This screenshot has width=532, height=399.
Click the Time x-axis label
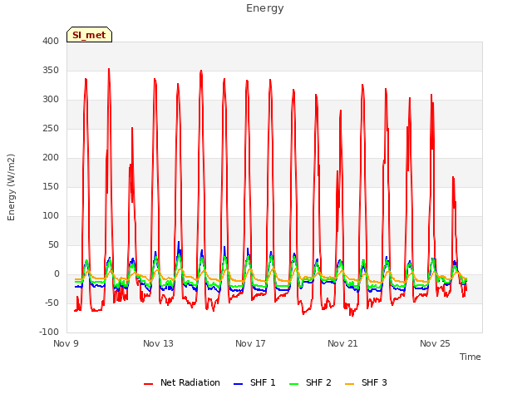(x=470, y=357)
